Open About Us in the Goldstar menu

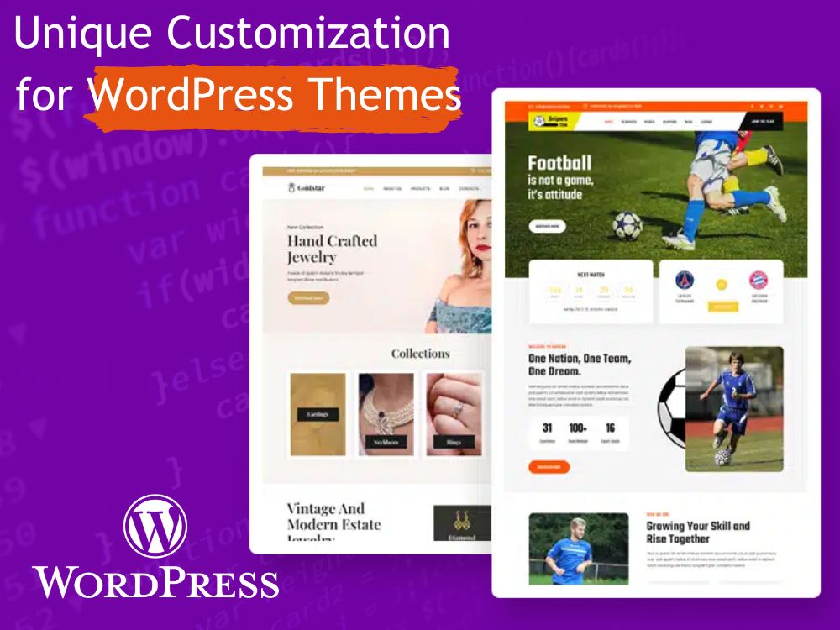[392, 188]
